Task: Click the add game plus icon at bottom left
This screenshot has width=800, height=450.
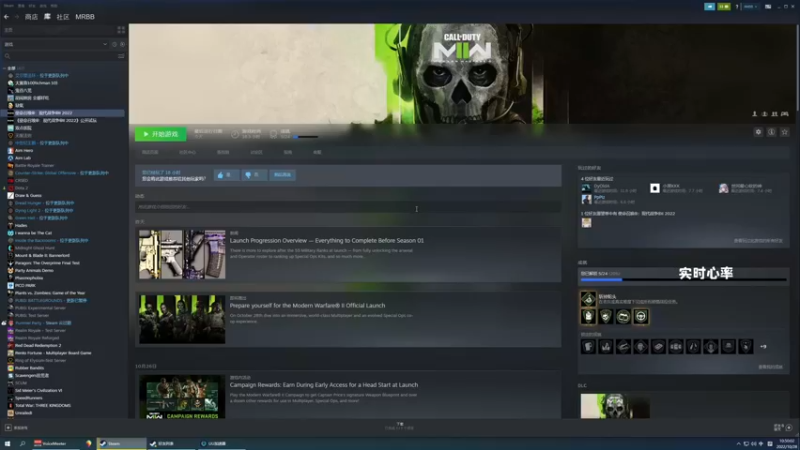Action: 8,428
